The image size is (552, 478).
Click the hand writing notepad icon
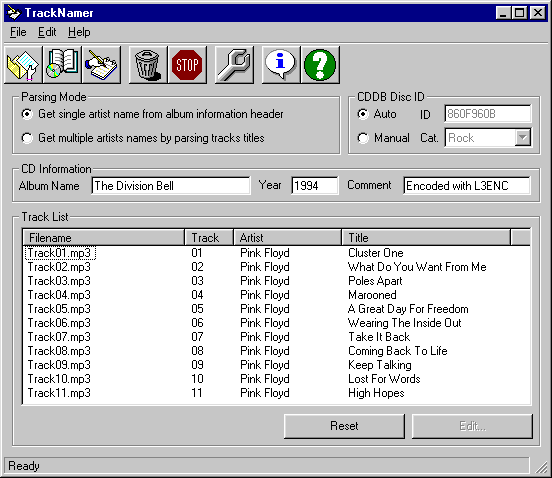point(101,65)
